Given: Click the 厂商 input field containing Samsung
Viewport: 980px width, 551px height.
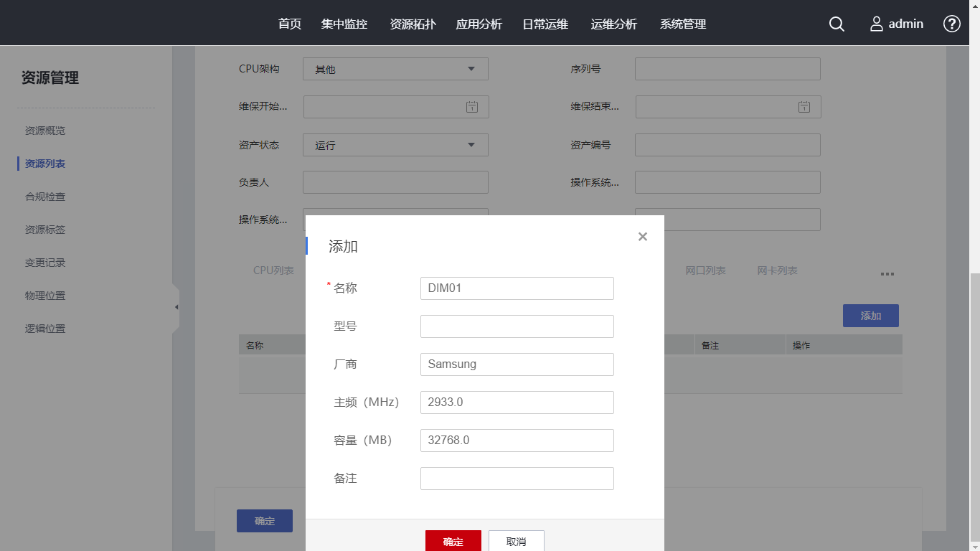Looking at the screenshot, I should 517,364.
